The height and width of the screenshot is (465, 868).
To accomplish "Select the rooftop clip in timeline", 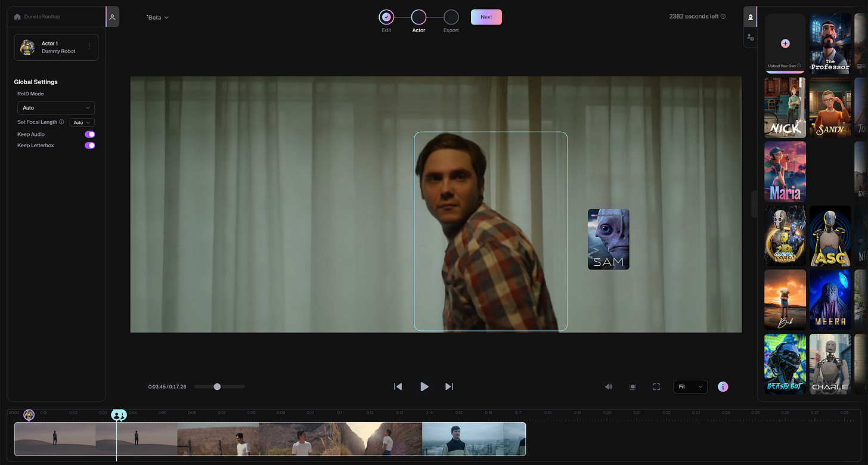I will 473,439.
